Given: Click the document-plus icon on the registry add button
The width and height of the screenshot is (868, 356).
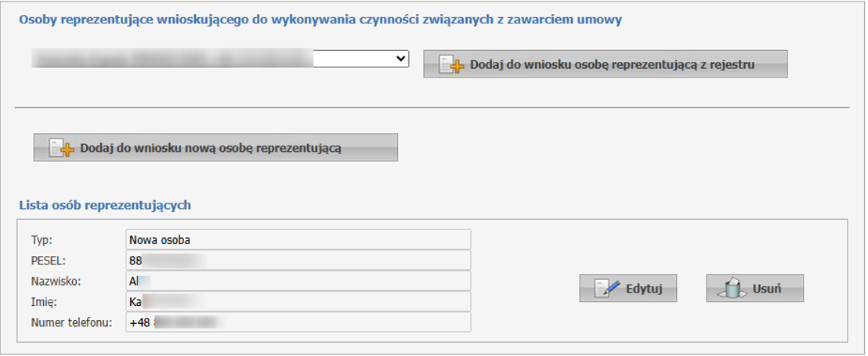Looking at the screenshot, I should (452, 66).
